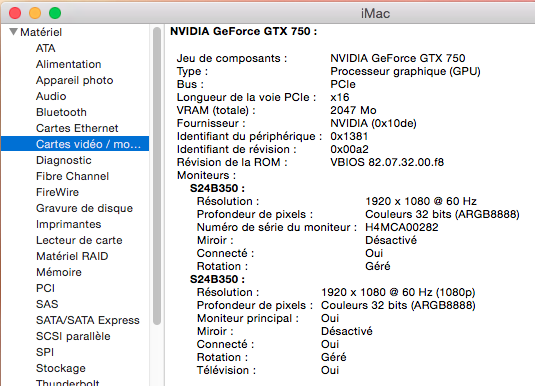Select SPI in the sidebar
This screenshot has width=535, height=386.
(x=45, y=352)
